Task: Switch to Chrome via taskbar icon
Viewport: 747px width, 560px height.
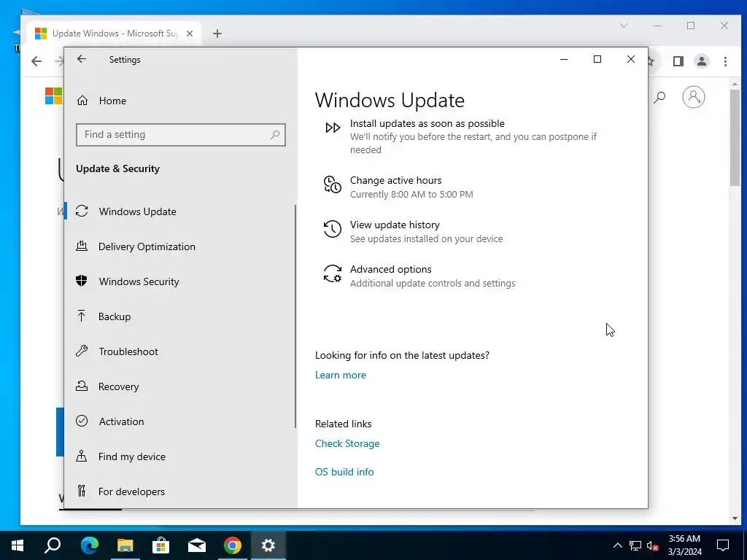Action: coord(233,545)
